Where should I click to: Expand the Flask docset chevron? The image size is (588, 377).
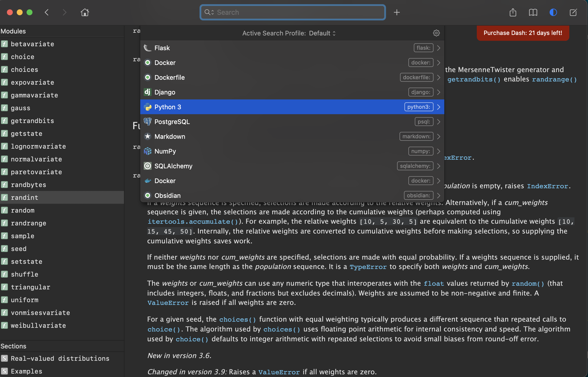click(439, 48)
